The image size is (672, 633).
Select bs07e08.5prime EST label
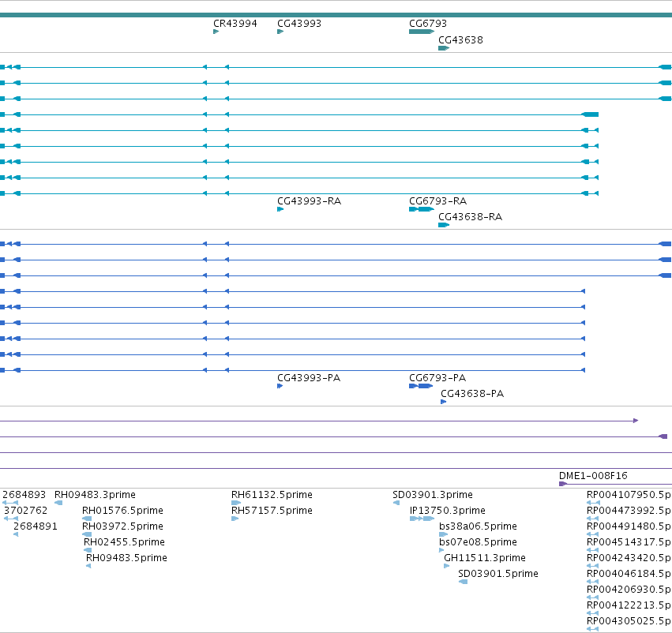[x=478, y=543]
